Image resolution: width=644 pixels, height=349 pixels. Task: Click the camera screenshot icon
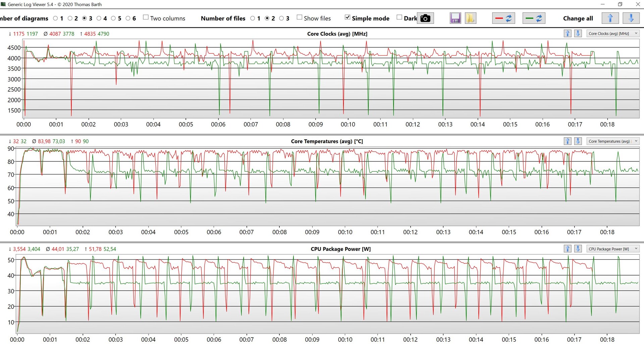point(425,18)
